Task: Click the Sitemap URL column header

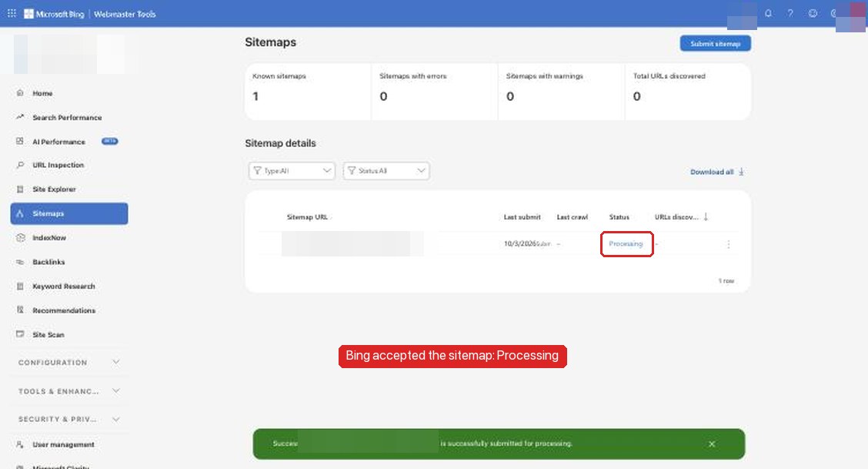Action: click(x=307, y=217)
